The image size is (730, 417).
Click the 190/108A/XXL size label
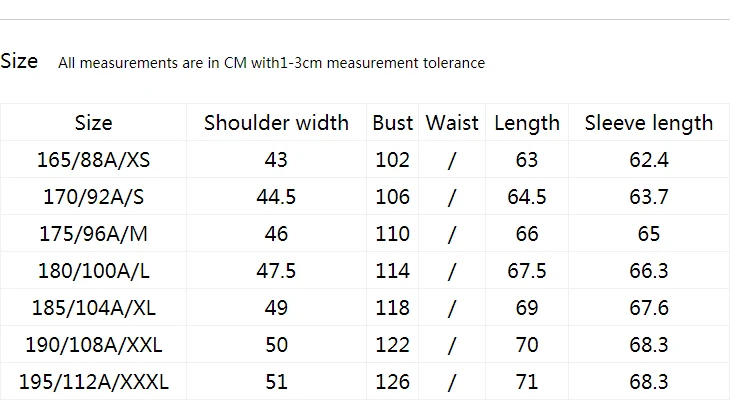coord(94,345)
